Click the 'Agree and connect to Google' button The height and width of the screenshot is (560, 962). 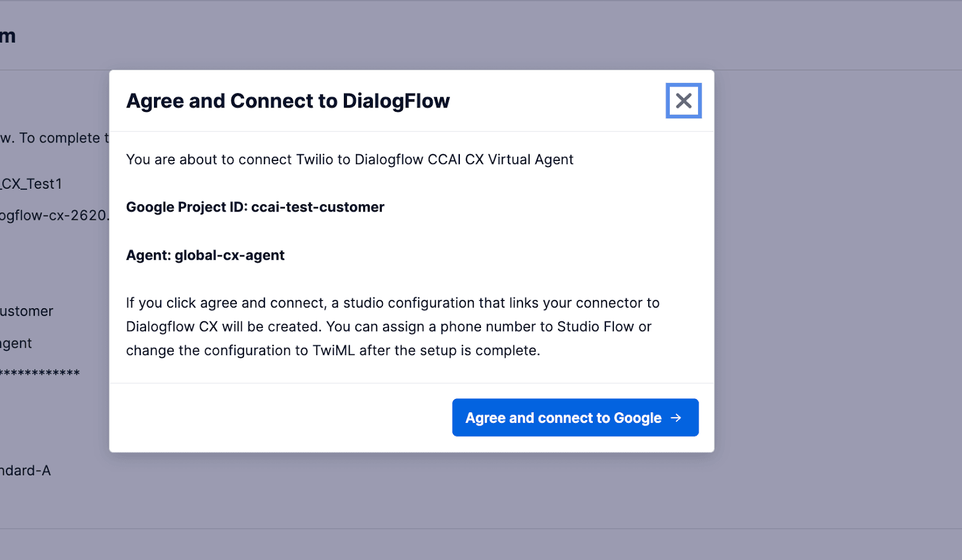[x=574, y=417]
